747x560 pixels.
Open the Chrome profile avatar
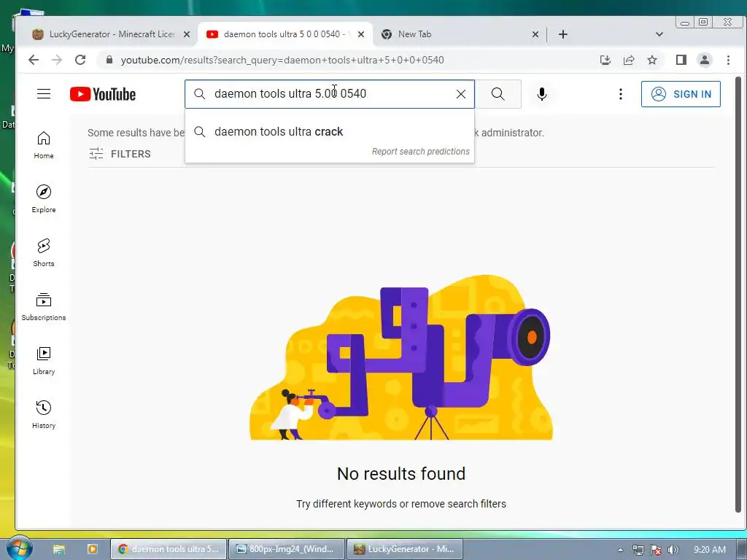(x=705, y=60)
